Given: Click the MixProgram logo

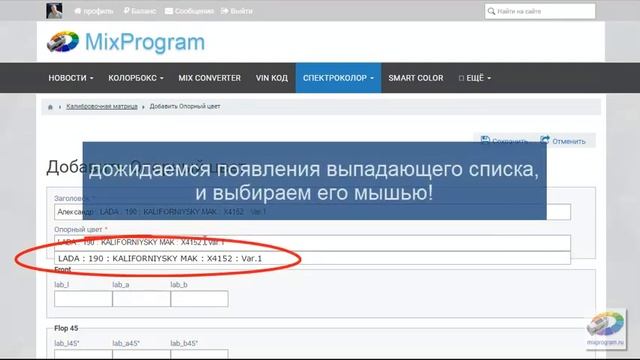Looking at the screenshot, I should (x=126, y=42).
